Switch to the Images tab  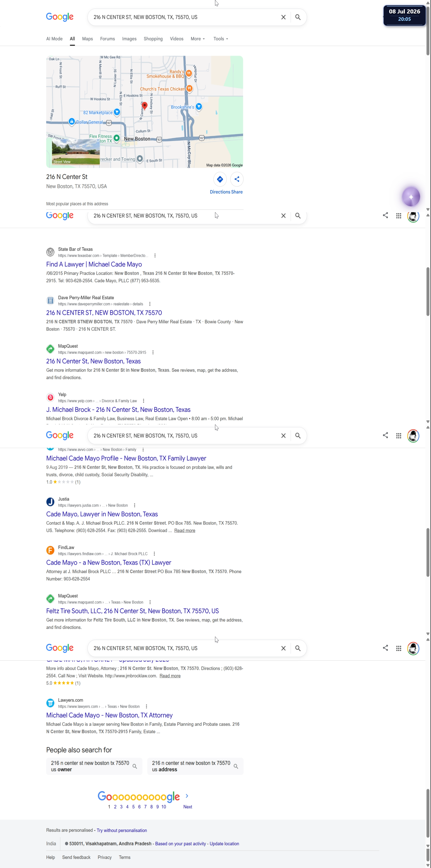[x=129, y=39]
